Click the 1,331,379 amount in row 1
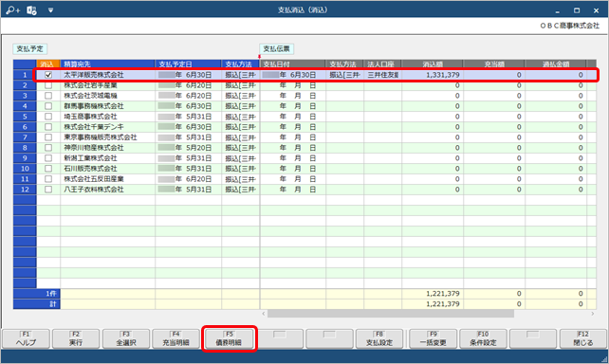 pos(443,75)
